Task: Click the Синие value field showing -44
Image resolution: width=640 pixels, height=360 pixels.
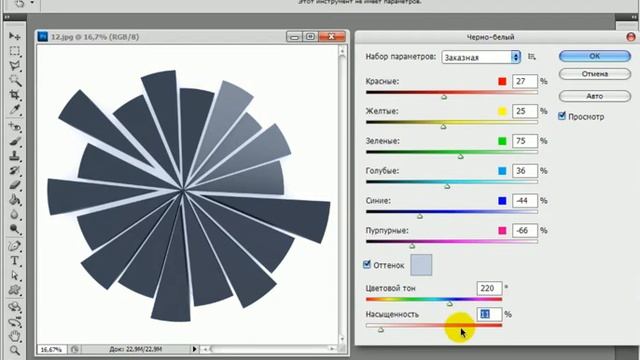Action: coord(525,200)
